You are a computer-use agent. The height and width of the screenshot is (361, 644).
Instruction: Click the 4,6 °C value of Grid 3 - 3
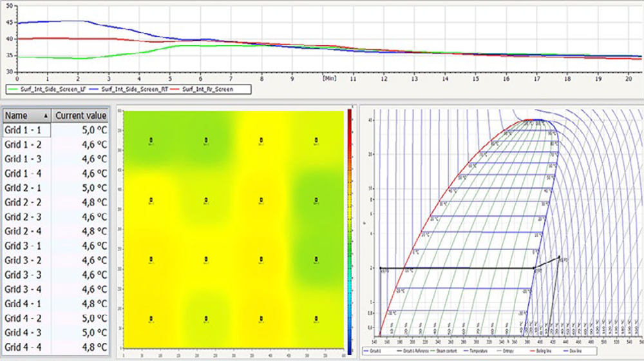[x=95, y=275]
